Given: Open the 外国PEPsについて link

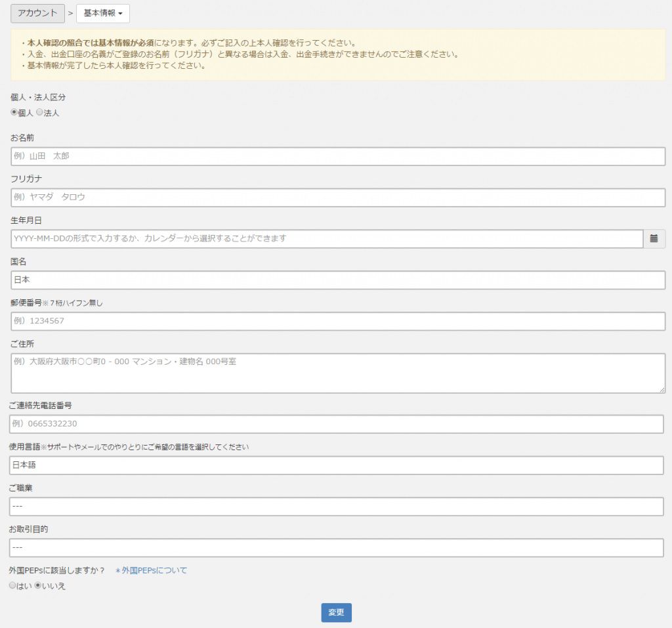Looking at the screenshot, I should (151, 570).
